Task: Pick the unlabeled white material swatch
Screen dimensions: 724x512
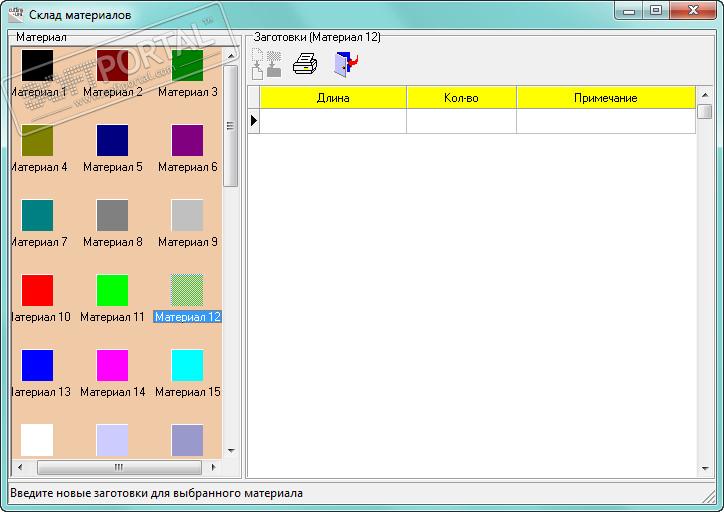Action: click(37, 440)
